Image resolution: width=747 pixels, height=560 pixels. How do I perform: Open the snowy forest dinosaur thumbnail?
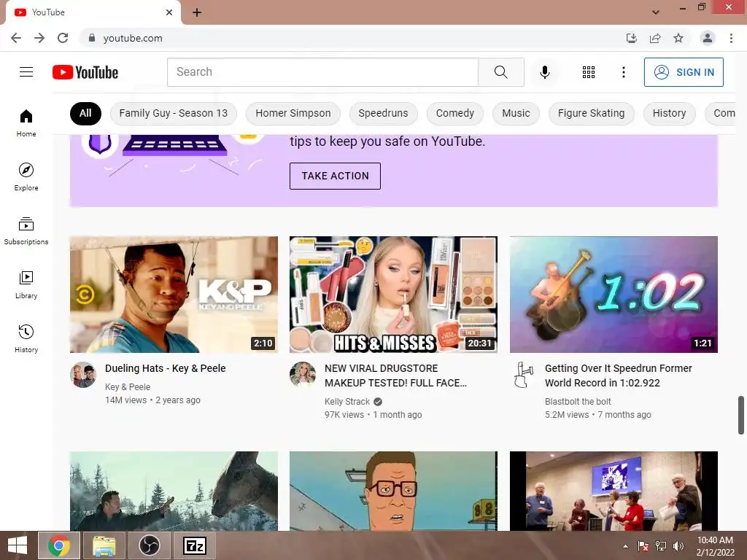coord(174,491)
